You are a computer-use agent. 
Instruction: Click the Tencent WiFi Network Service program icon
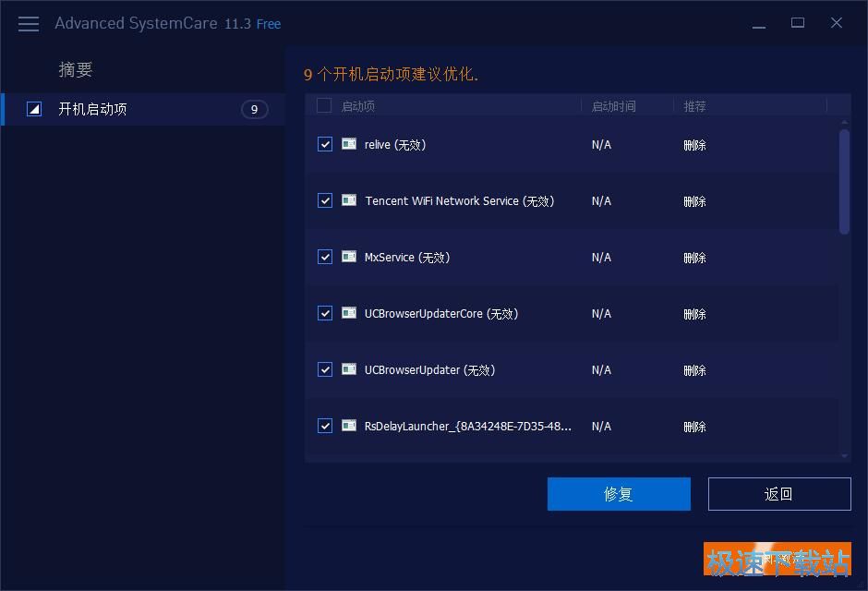pos(348,200)
